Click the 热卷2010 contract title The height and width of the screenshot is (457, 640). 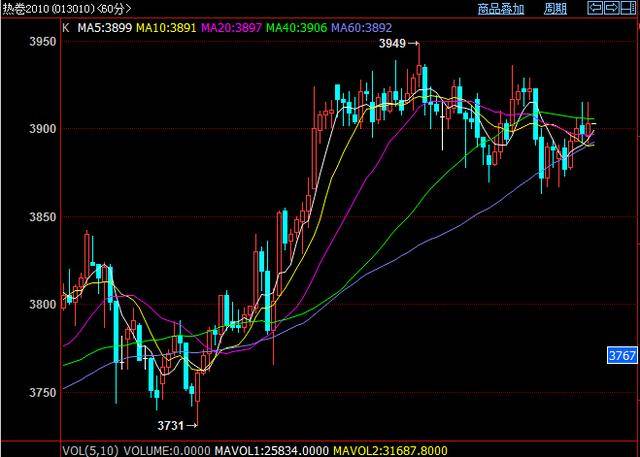[x=28, y=9]
